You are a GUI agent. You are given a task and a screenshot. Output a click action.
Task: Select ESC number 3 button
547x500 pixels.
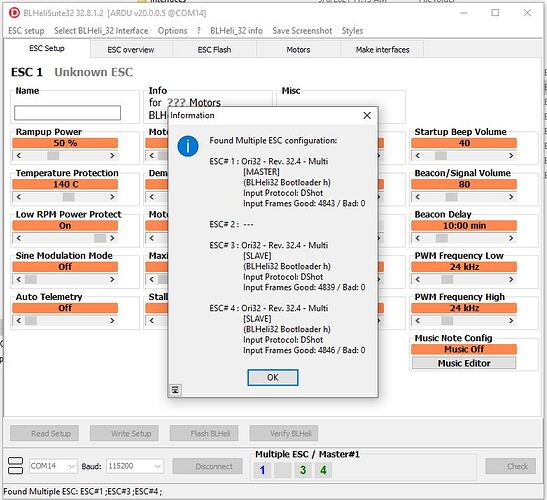(303, 470)
